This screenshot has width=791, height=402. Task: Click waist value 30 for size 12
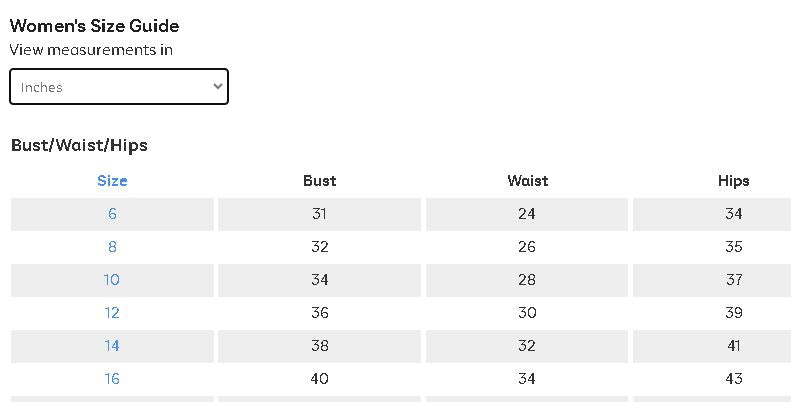(527, 313)
